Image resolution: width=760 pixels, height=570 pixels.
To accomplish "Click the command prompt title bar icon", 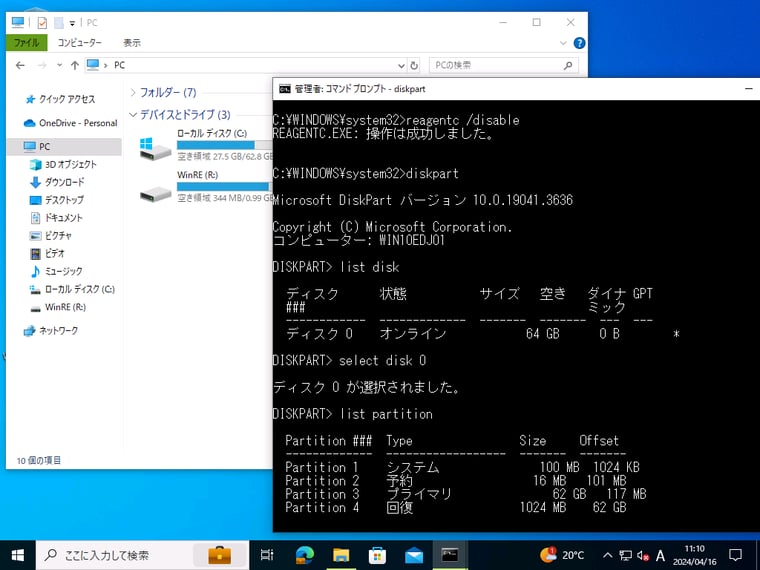I will pos(285,89).
